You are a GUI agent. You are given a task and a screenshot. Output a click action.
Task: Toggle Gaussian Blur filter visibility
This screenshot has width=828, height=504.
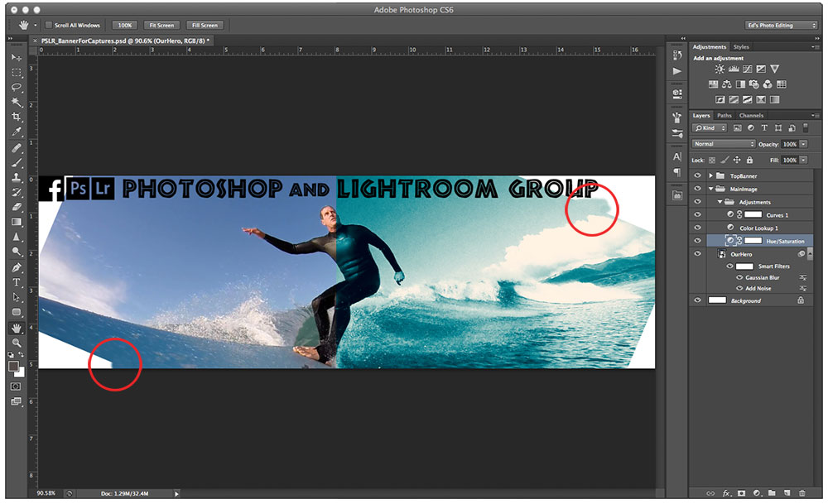pyautogui.click(x=739, y=277)
